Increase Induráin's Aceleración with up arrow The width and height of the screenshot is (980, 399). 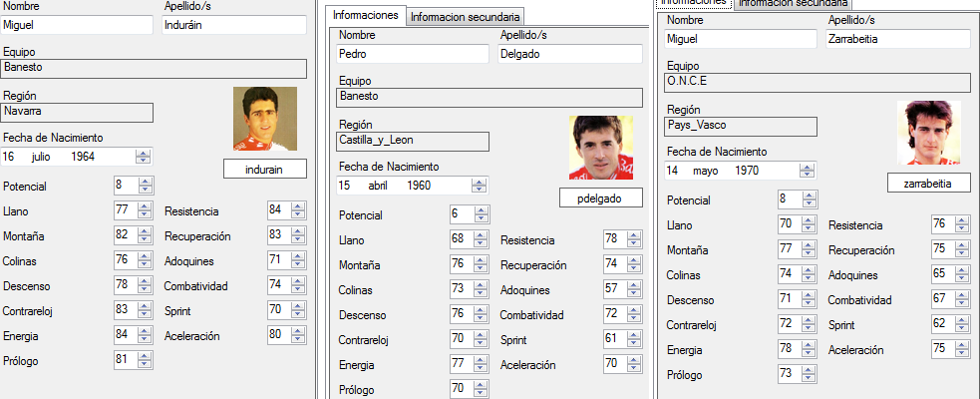point(299,331)
